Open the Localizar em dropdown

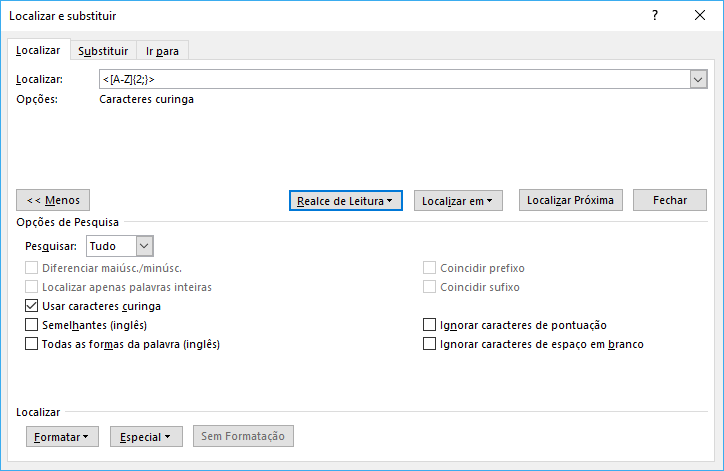pyautogui.click(x=458, y=201)
